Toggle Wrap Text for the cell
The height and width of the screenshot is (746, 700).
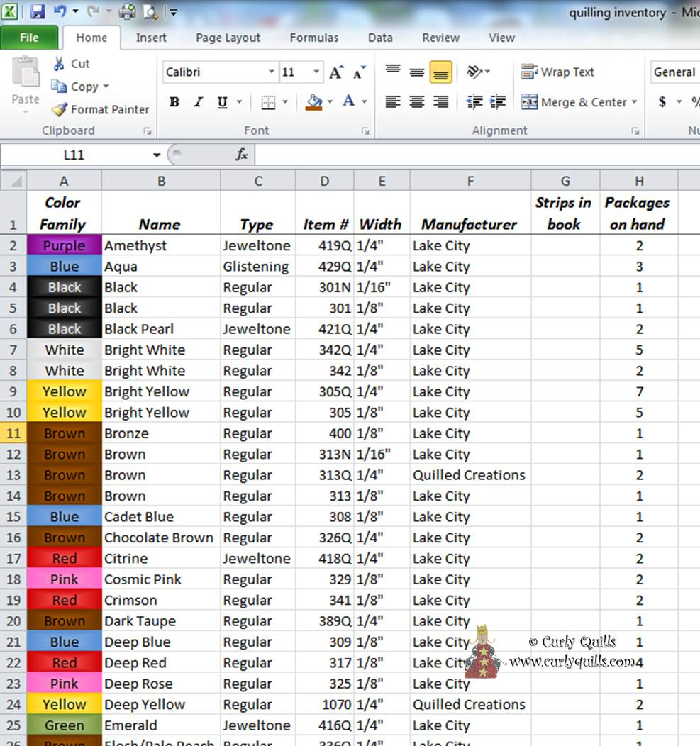tap(557, 72)
